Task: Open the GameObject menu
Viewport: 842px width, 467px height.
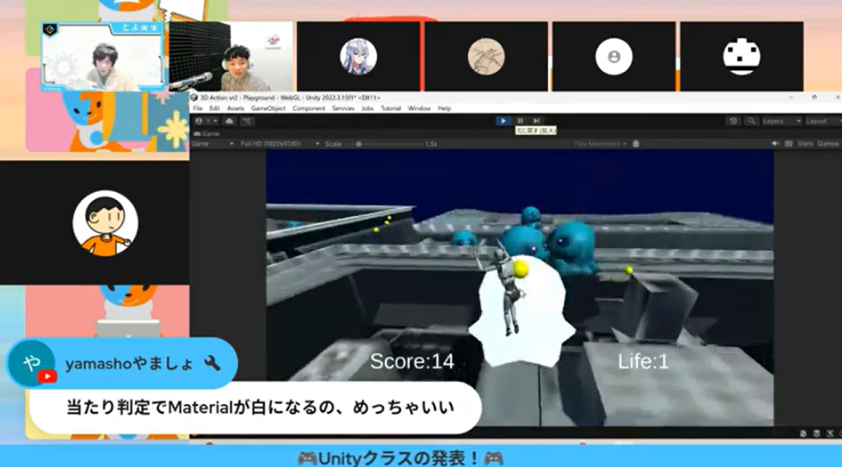Action: point(268,108)
